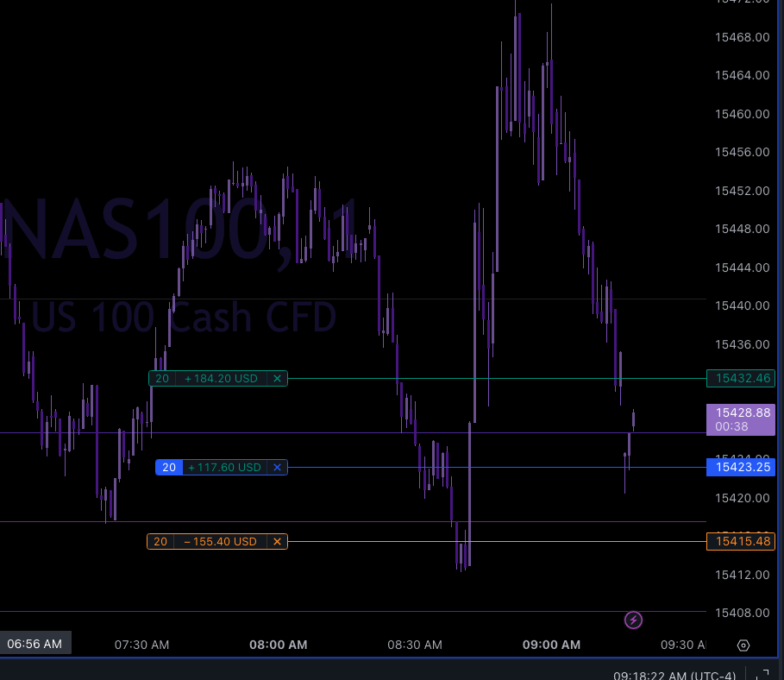Click quantity 20 on green take-profit label
This screenshot has height=680, width=784.
pos(162,379)
